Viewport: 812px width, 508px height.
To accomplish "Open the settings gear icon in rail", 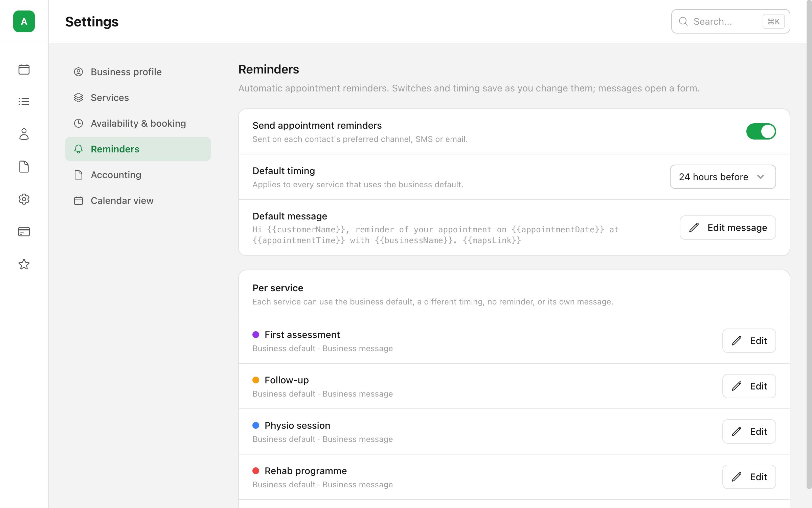I will coord(24,199).
